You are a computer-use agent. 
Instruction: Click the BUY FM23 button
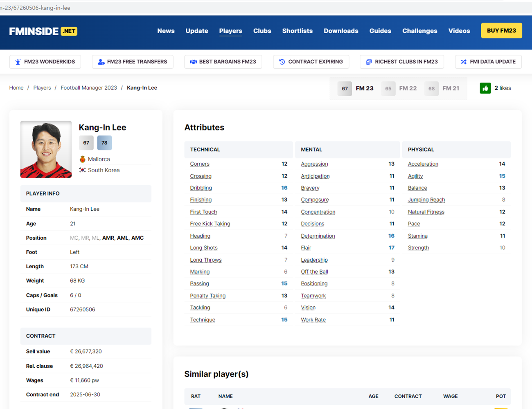pos(501,31)
